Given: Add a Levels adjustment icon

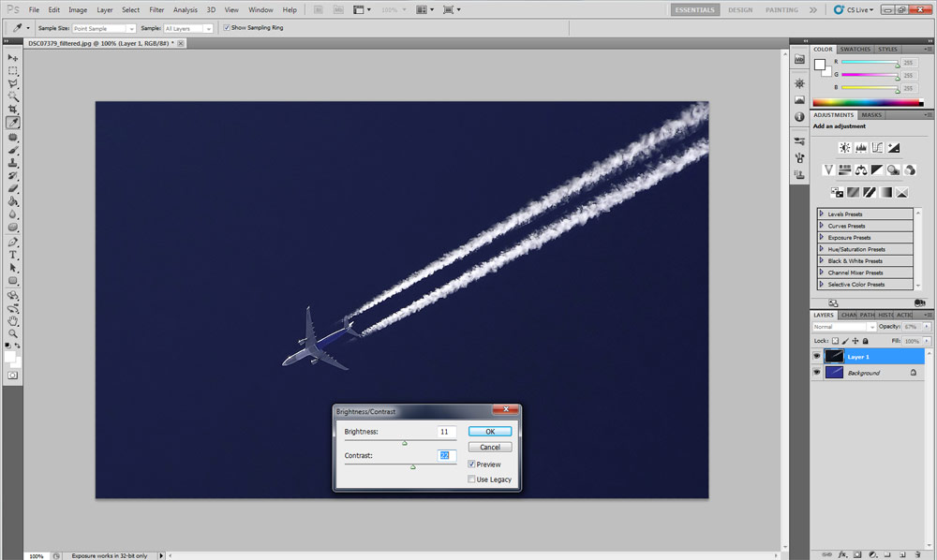Looking at the screenshot, I should pyautogui.click(x=861, y=147).
